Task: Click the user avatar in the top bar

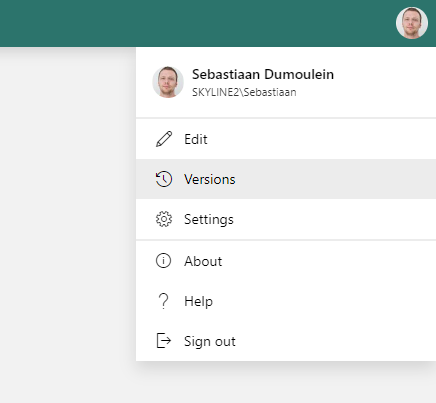Action: click(412, 23)
